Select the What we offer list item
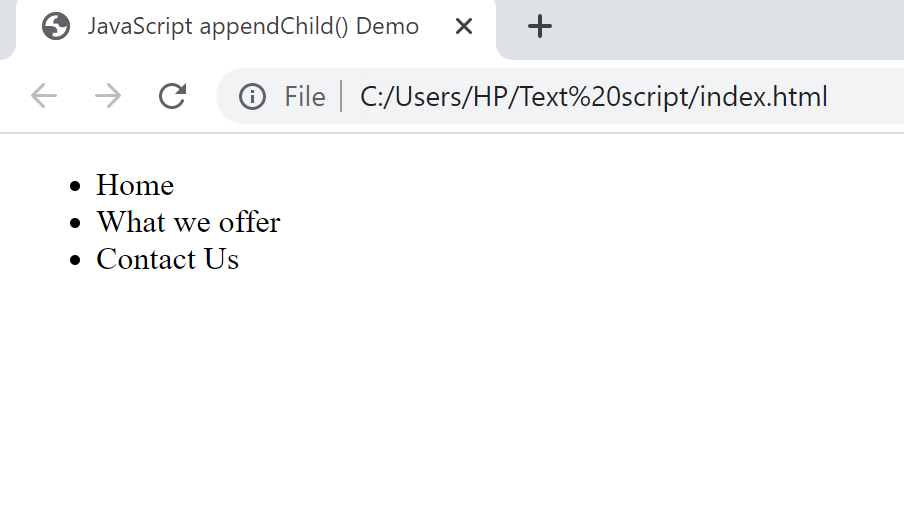Image resolution: width=904 pixels, height=517 pixels. tap(189, 222)
